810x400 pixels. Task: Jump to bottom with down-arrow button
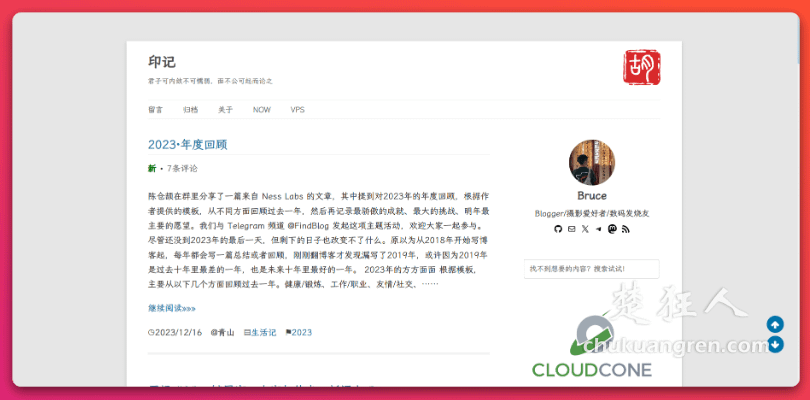[775, 344]
